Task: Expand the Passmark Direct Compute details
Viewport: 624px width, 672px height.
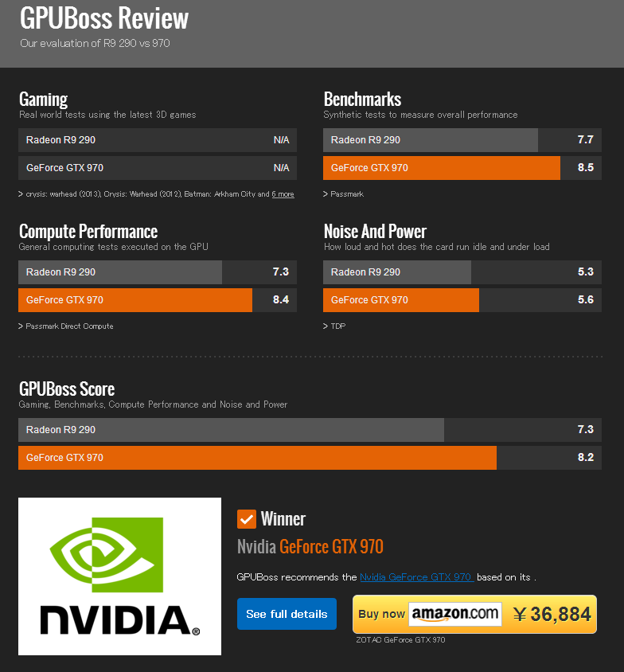Action: click(x=69, y=326)
